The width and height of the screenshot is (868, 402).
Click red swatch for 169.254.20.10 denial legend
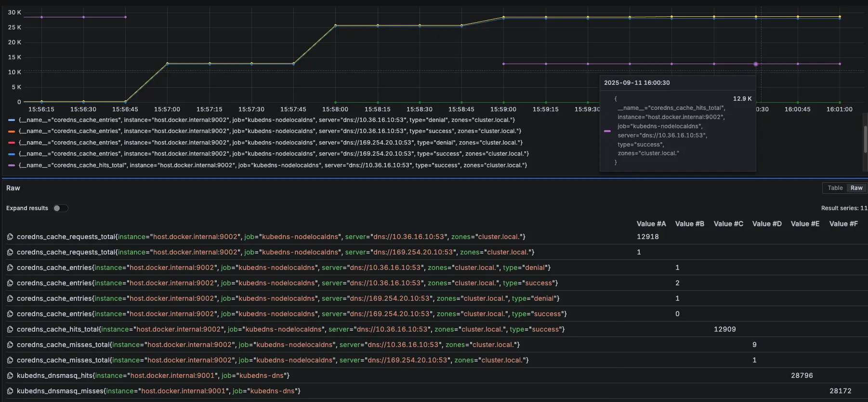point(12,143)
